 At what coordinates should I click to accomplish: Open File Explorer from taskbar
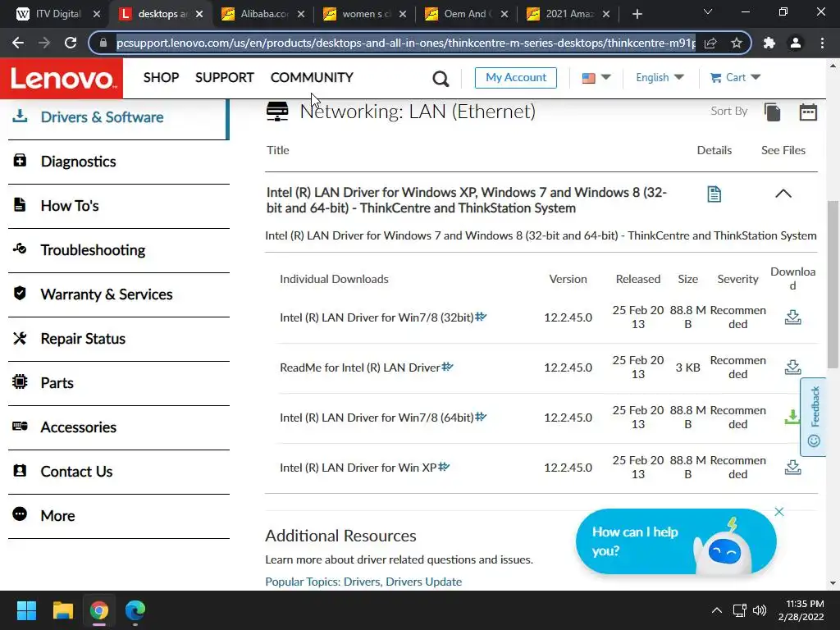(x=62, y=610)
